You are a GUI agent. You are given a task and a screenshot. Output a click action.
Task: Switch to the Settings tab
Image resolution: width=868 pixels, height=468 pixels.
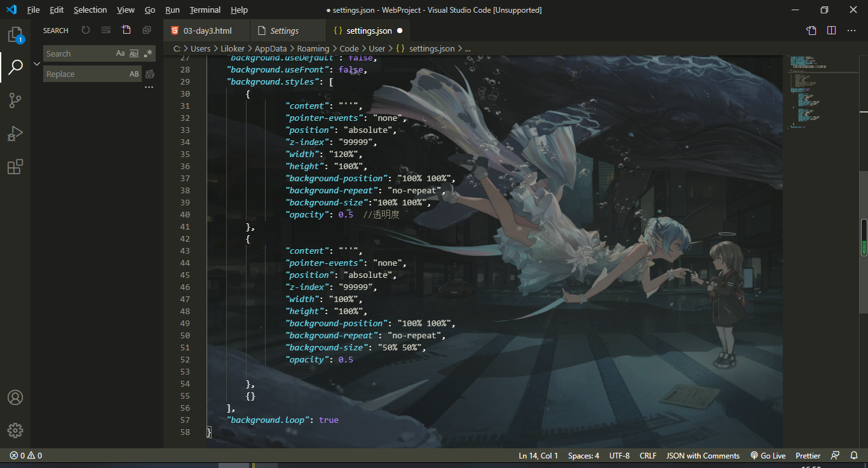pyautogui.click(x=288, y=31)
